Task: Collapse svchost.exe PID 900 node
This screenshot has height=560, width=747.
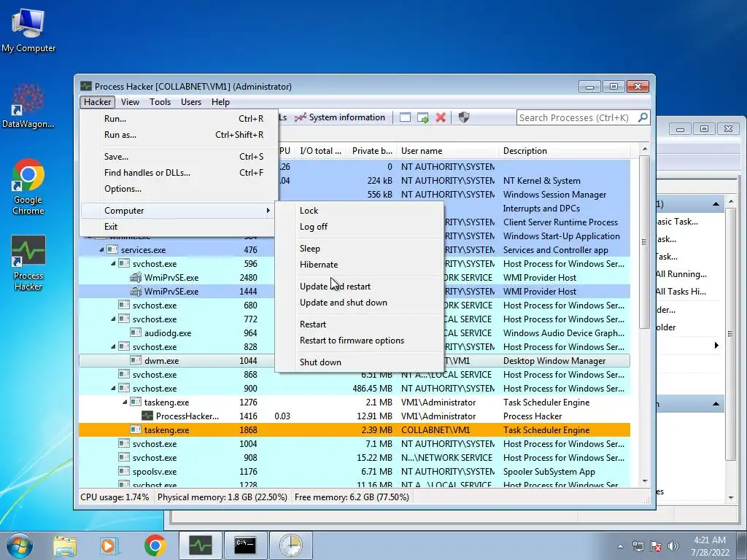Action: click(113, 388)
